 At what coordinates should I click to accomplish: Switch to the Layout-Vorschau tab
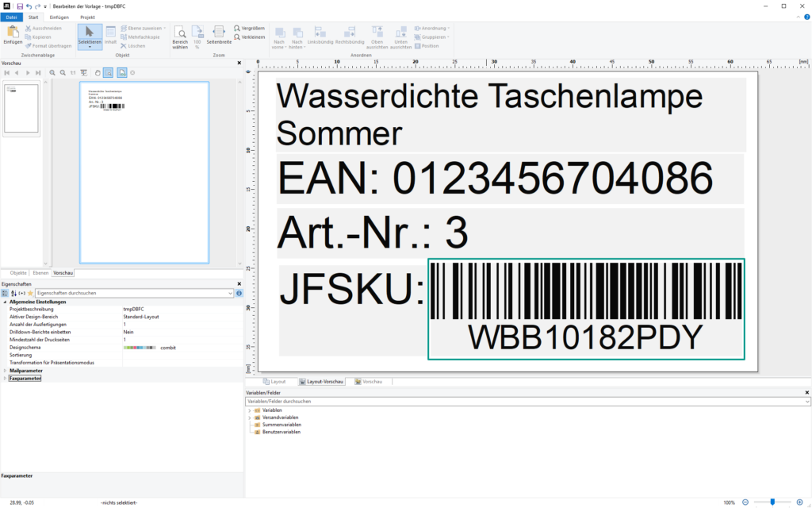tap(322, 381)
